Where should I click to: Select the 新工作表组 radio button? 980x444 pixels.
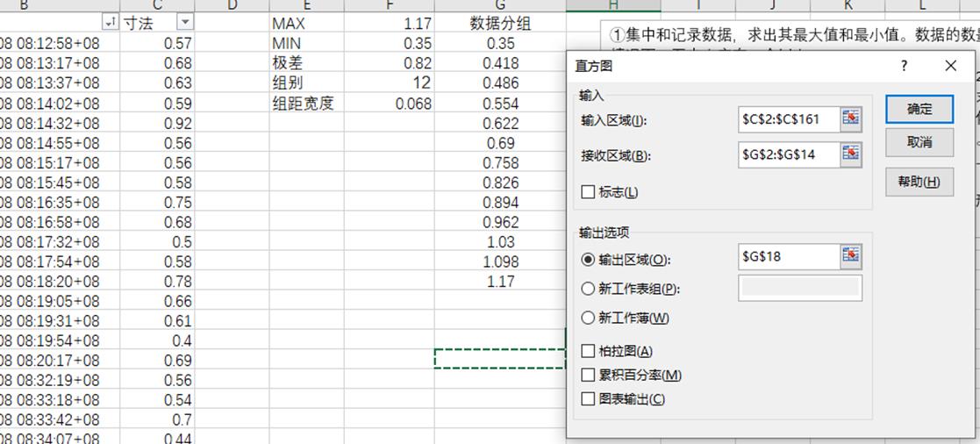588,289
